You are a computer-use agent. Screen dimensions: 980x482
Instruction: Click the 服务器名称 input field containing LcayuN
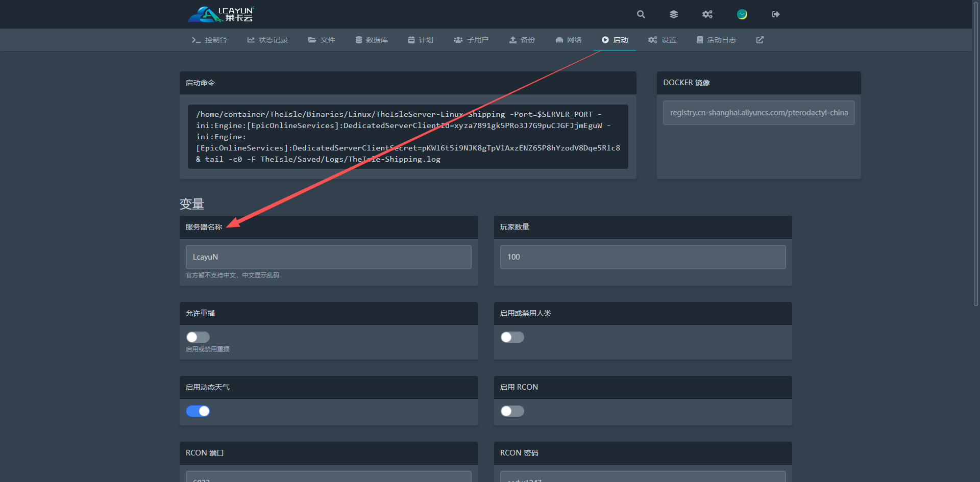pyautogui.click(x=328, y=257)
